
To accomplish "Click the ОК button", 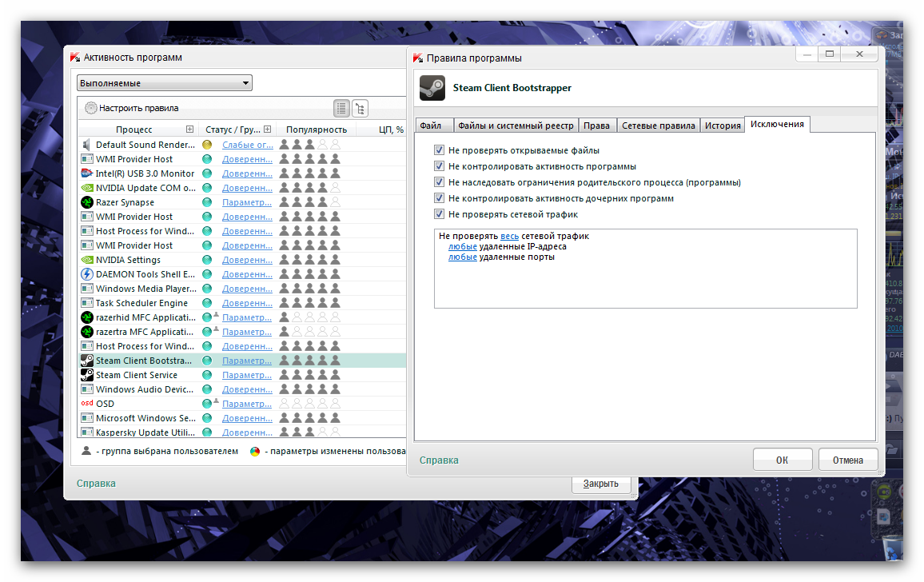I will tap(782, 460).
